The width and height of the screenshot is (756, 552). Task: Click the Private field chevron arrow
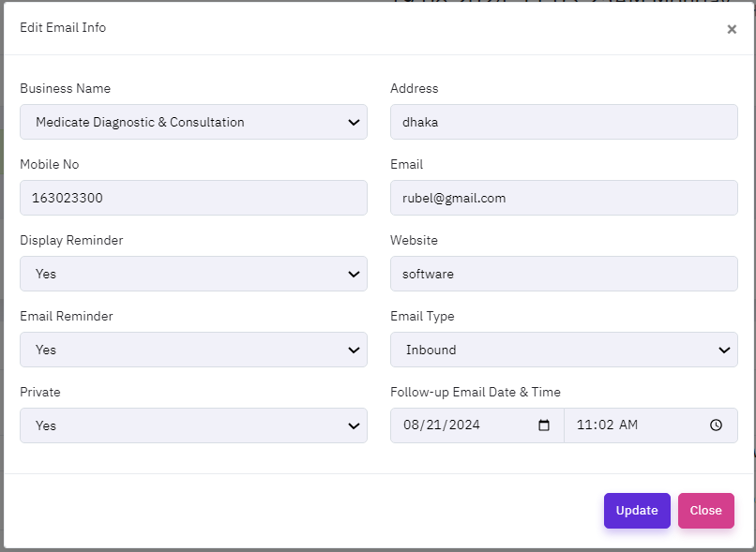354,425
